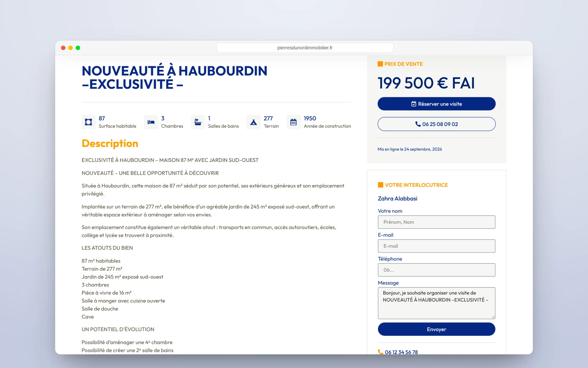Click the calendar icon for construction year
The width and height of the screenshot is (588, 368).
coord(294,122)
